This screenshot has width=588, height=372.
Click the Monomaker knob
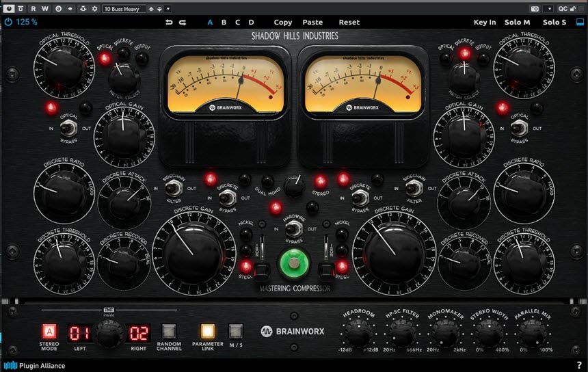(x=446, y=332)
